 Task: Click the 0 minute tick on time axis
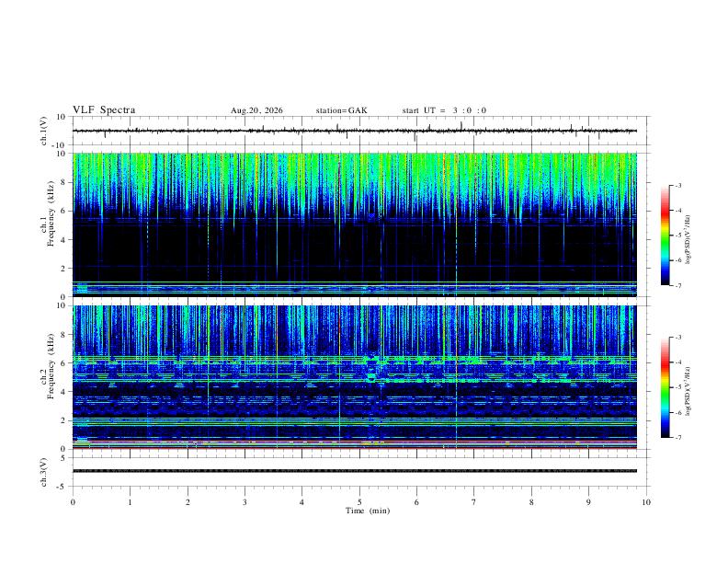73,502
